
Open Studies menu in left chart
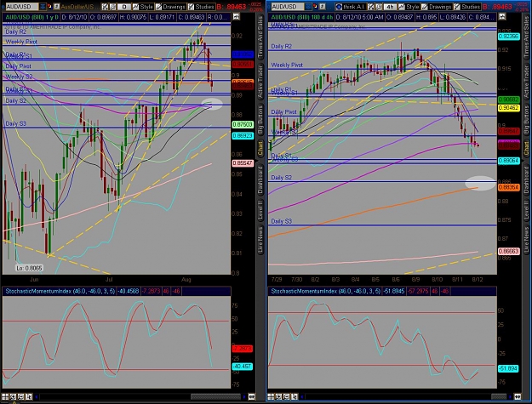(x=202, y=7)
